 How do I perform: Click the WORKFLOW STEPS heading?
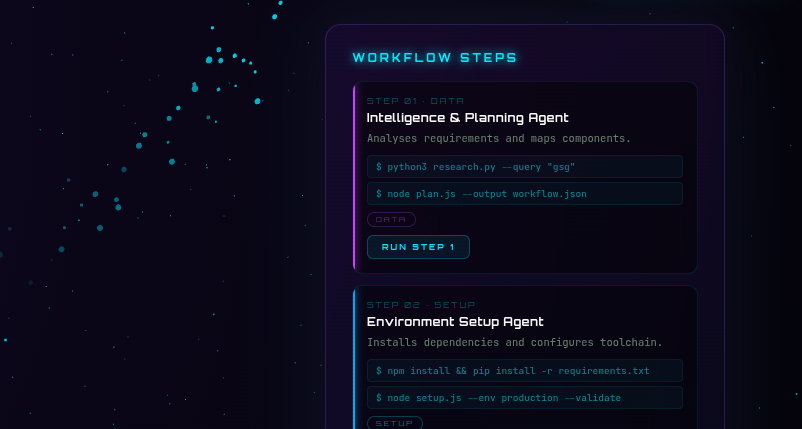coord(435,57)
